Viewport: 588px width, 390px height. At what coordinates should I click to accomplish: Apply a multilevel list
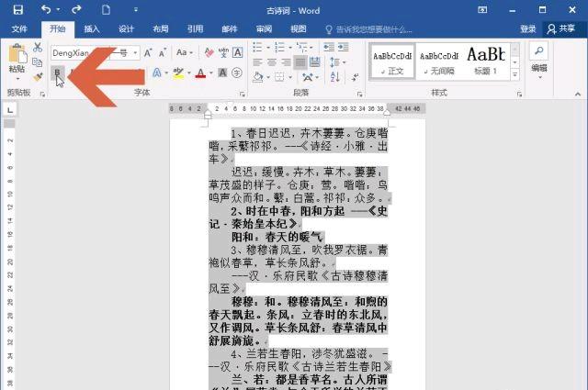302,47
